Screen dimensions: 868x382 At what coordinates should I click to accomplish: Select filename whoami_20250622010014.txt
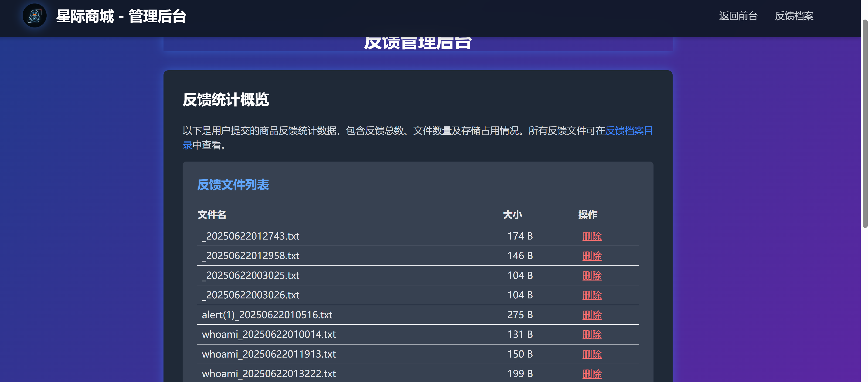tap(269, 335)
